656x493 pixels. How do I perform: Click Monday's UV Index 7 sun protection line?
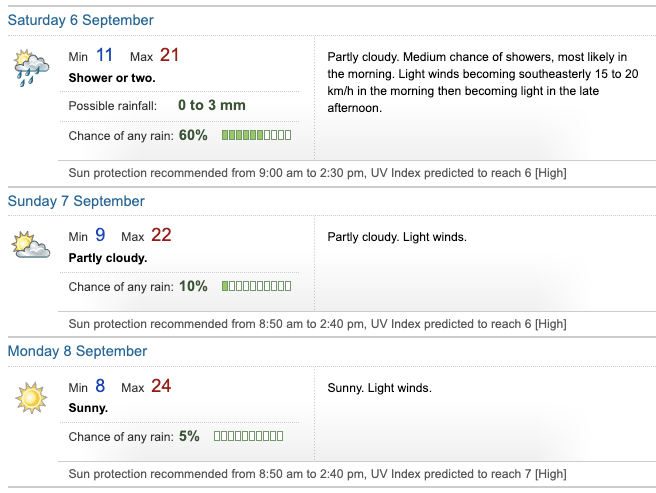pyautogui.click(x=317, y=473)
